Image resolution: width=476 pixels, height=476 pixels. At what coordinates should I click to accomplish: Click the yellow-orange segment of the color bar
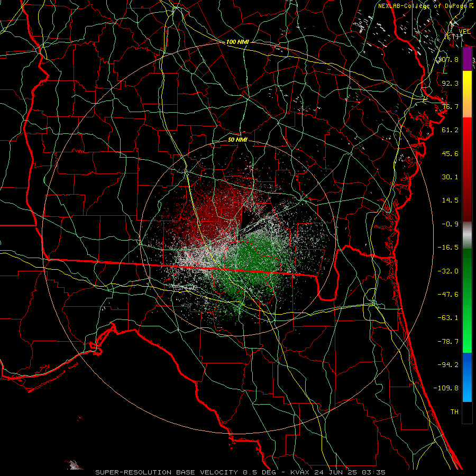[x=467, y=94]
